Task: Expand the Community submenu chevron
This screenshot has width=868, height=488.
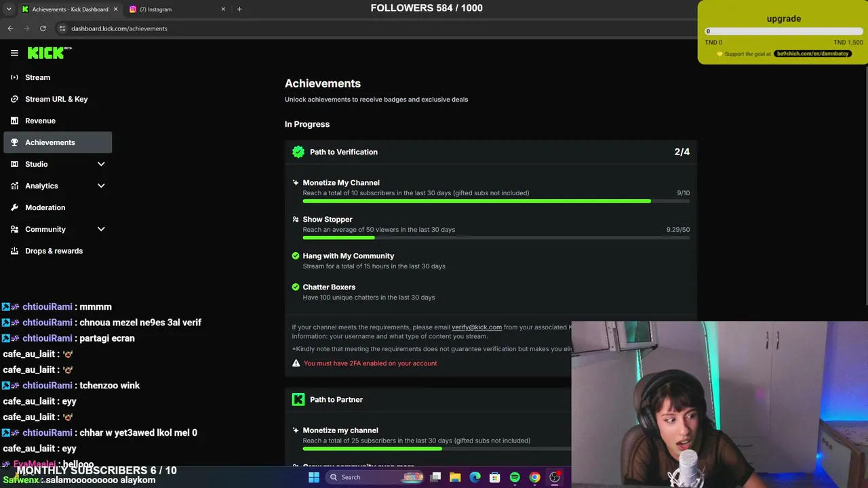Action: point(101,229)
